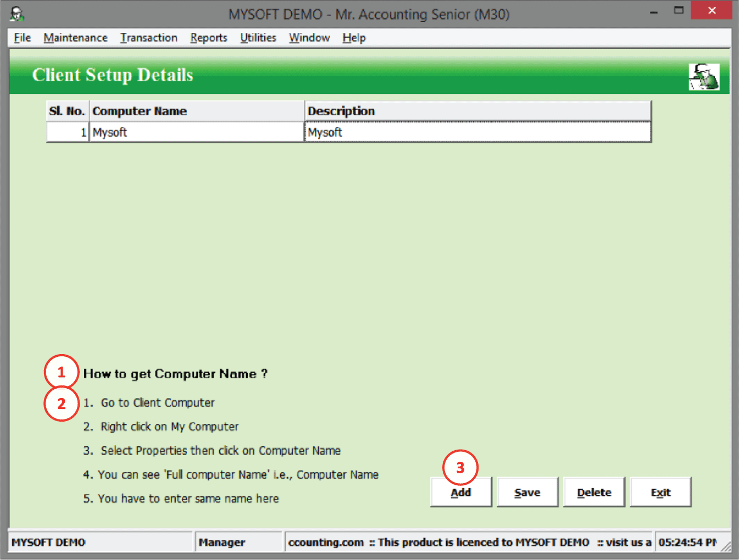Viewport: 739px width, 560px height.
Task: Click the 'Manager' status bar entry
Action: pos(239,542)
